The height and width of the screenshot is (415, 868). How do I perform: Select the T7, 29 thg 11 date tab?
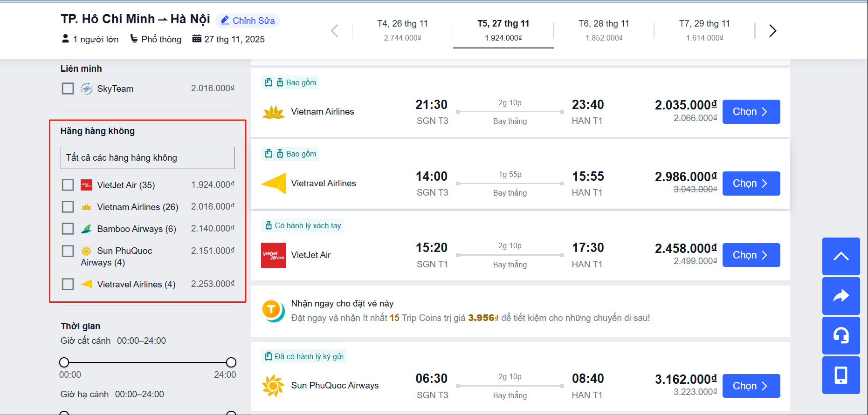pyautogui.click(x=704, y=29)
